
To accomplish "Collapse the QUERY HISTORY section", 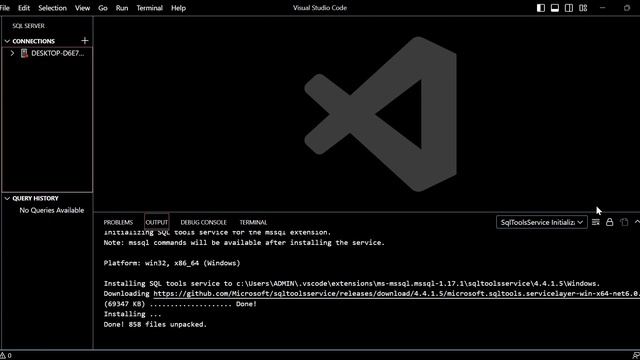I will [7, 198].
